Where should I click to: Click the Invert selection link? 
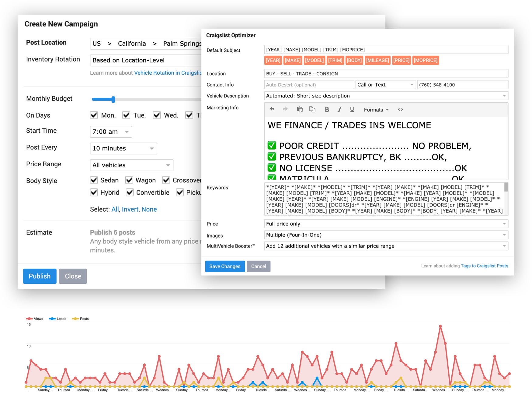(x=130, y=209)
